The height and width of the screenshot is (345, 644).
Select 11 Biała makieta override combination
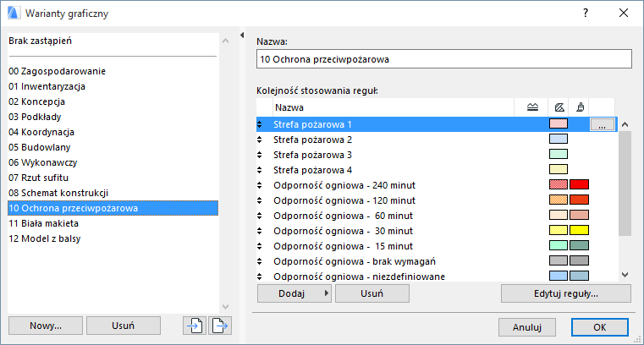pyautogui.click(x=43, y=223)
